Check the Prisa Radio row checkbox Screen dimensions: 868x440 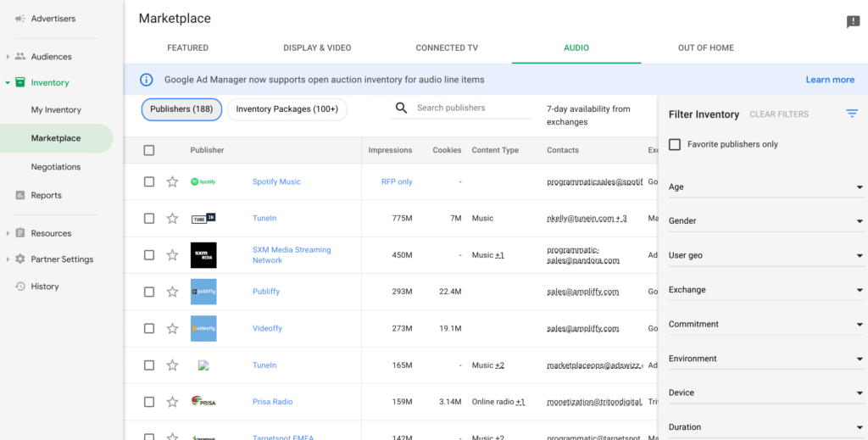149,402
